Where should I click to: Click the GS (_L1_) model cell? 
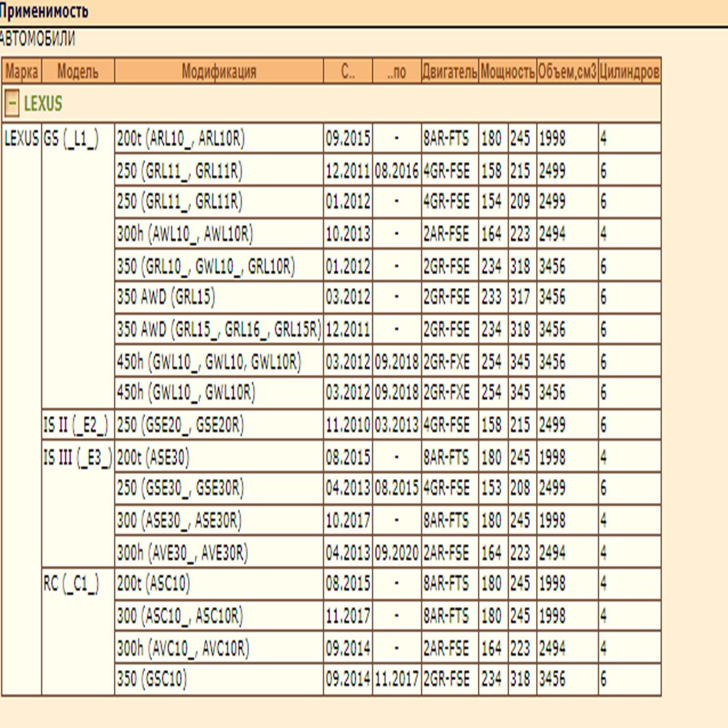point(71,138)
